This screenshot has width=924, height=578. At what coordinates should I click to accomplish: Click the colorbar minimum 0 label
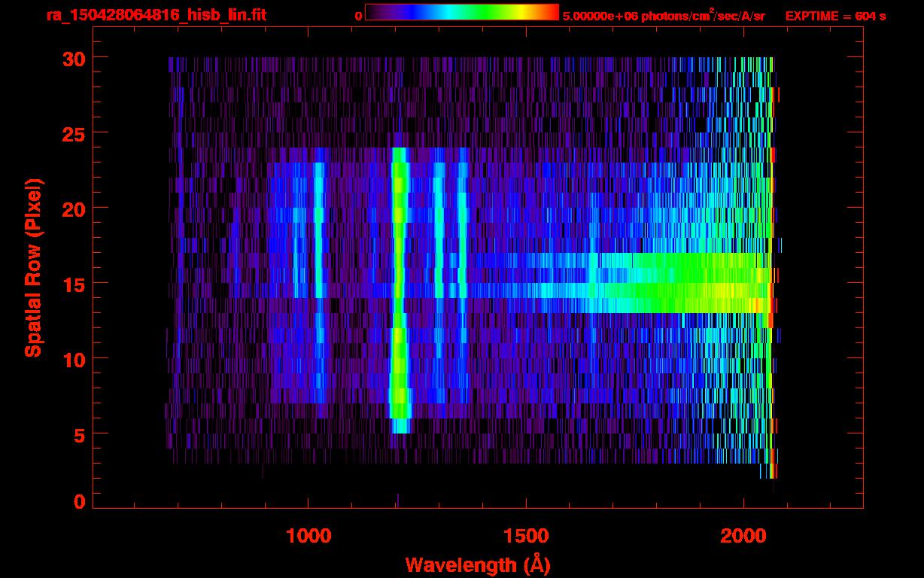[x=358, y=16]
